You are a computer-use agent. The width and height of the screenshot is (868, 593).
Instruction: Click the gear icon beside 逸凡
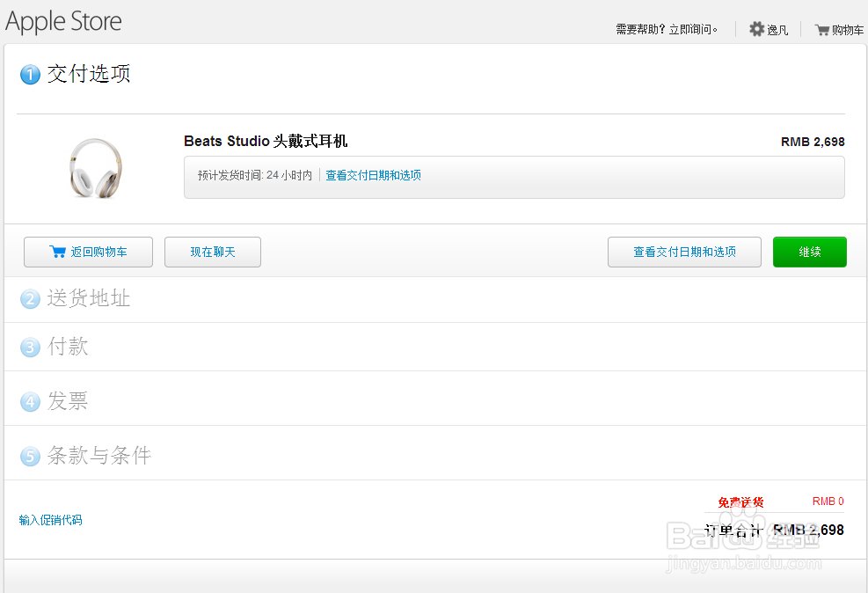[x=756, y=29]
